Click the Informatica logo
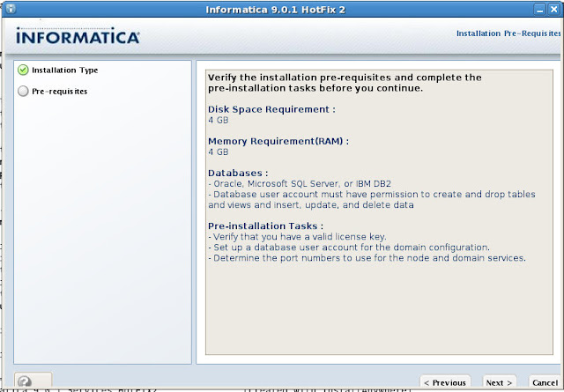 [78, 35]
